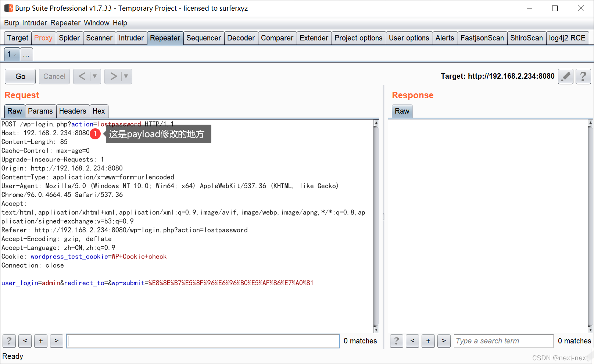This screenshot has height=364, width=594.
Task: Click the response pane vertical scrollbar
Action: pyautogui.click(x=590, y=226)
